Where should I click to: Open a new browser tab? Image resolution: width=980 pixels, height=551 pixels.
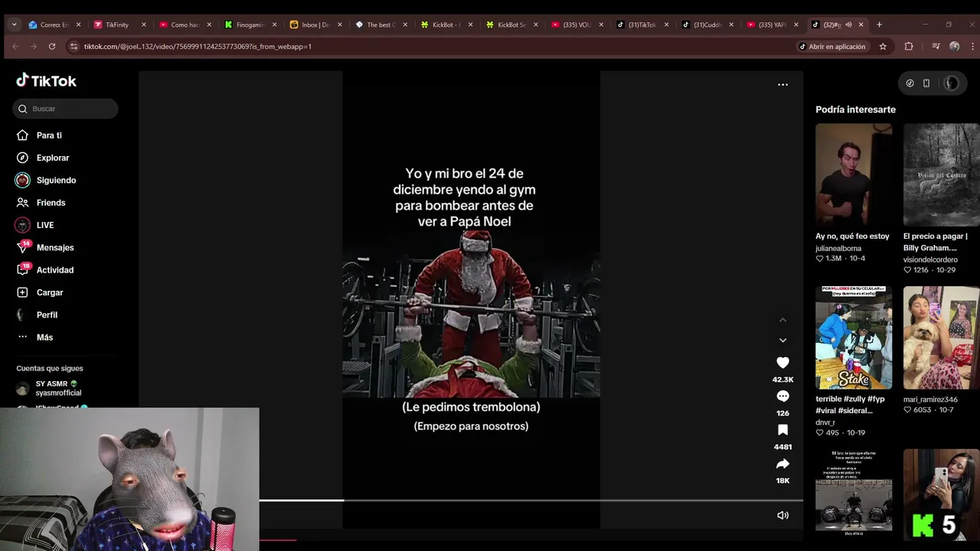click(x=879, y=24)
